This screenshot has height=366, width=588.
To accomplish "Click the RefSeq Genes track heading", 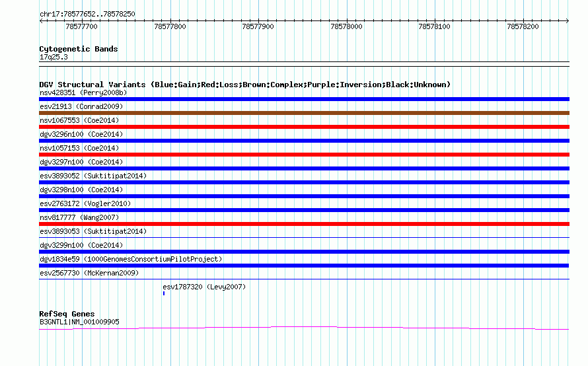I will click(67, 314).
